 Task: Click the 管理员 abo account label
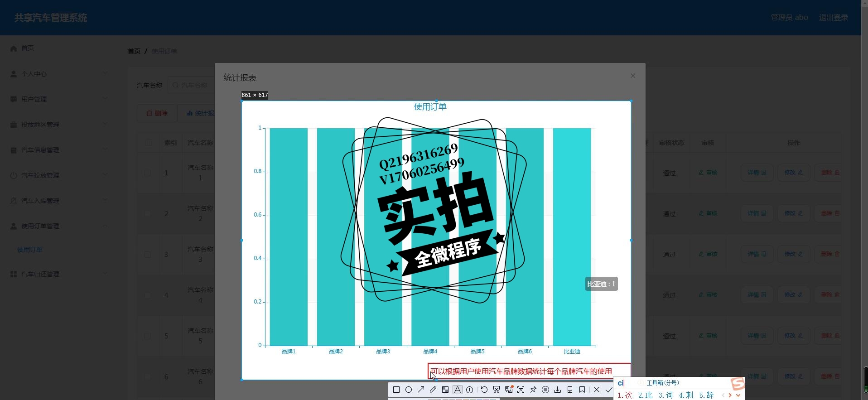(790, 18)
